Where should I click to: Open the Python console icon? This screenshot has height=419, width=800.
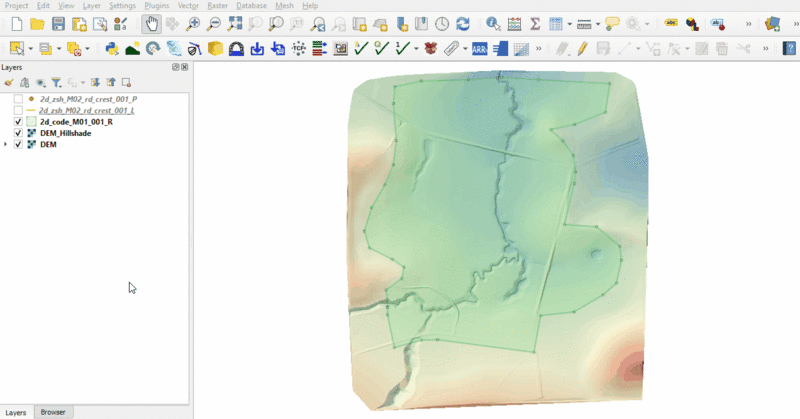[x=112, y=48]
